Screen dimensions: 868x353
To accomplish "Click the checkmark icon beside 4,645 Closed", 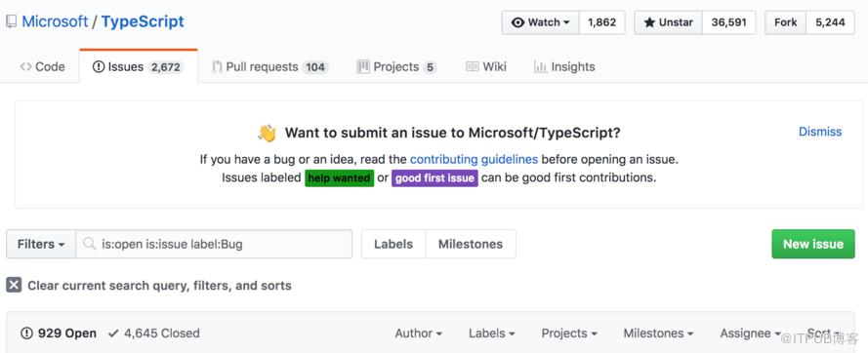I will click(x=113, y=333).
